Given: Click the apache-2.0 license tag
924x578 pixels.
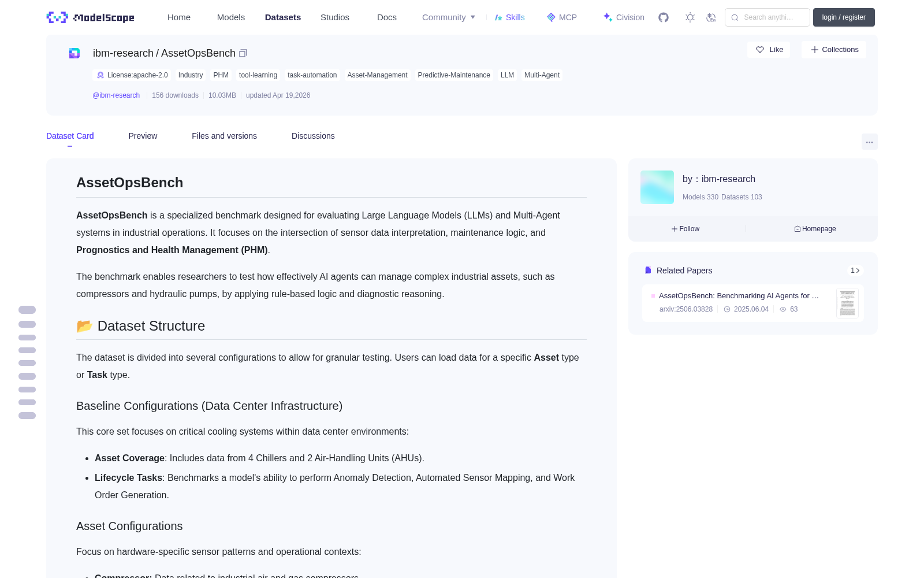Looking at the screenshot, I should pos(132,75).
